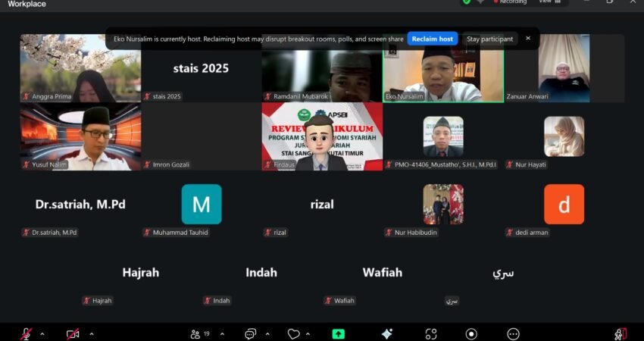Click the Reclaim host button
Viewport: 644px width, 341px height.
(432, 39)
